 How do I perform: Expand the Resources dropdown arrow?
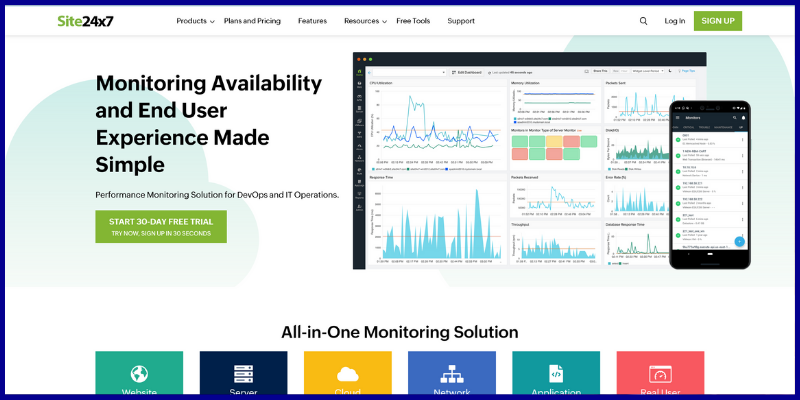click(384, 21)
